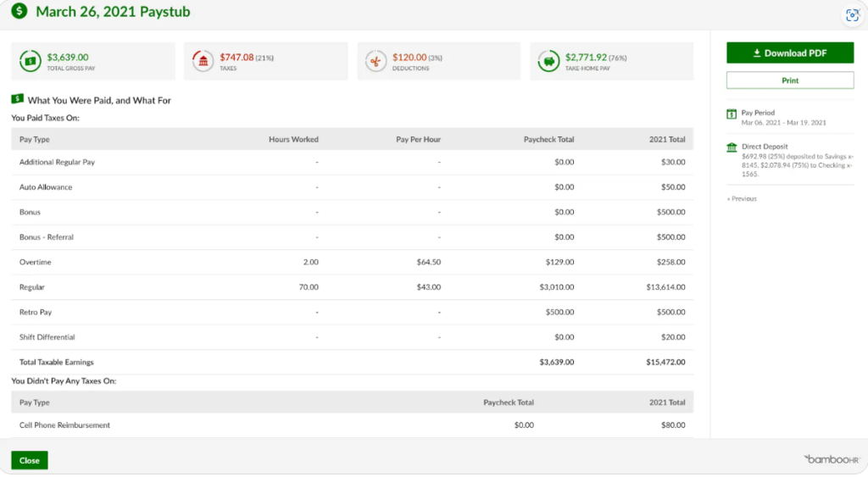Click the Direct Deposit bank icon
Screen dimensions: 868x483
[x=732, y=147]
